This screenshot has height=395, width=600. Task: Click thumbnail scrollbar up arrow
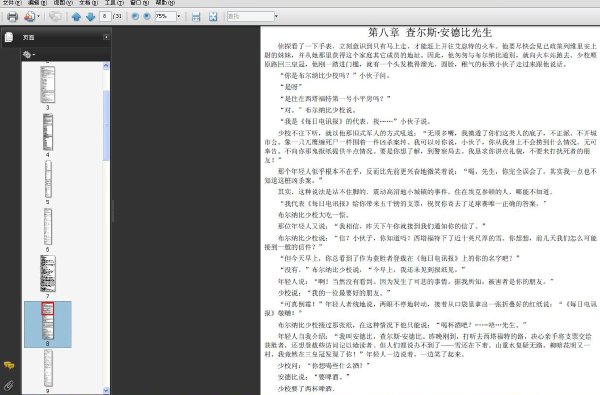pyautogui.click(x=106, y=66)
